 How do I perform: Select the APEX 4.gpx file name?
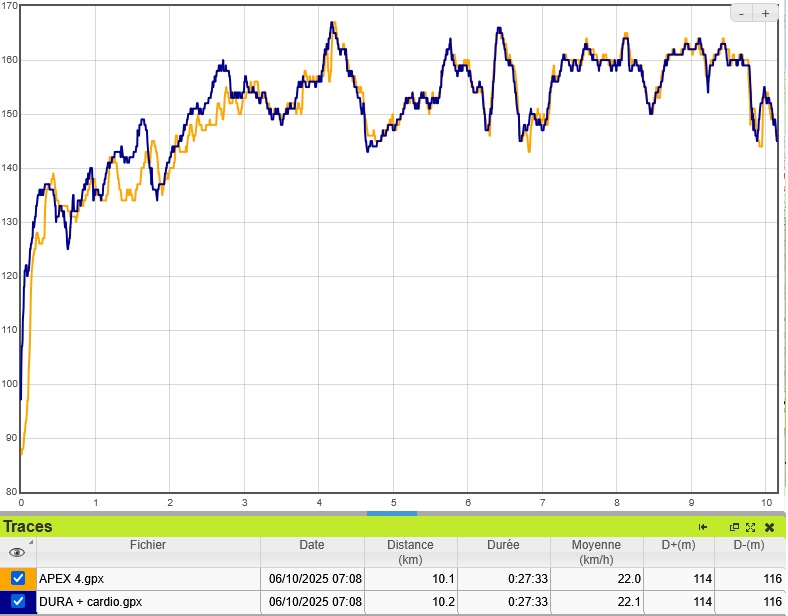pos(71,578)
